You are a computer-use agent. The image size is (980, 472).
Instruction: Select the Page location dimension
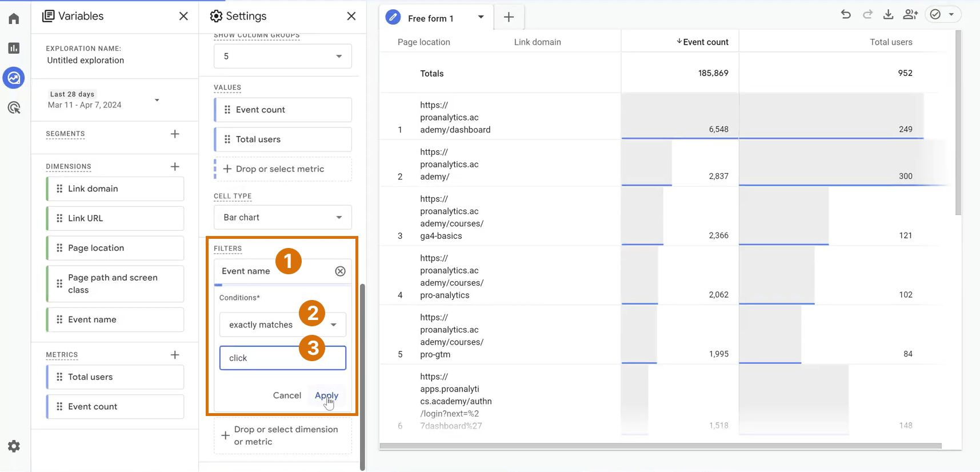click(115, 248)
